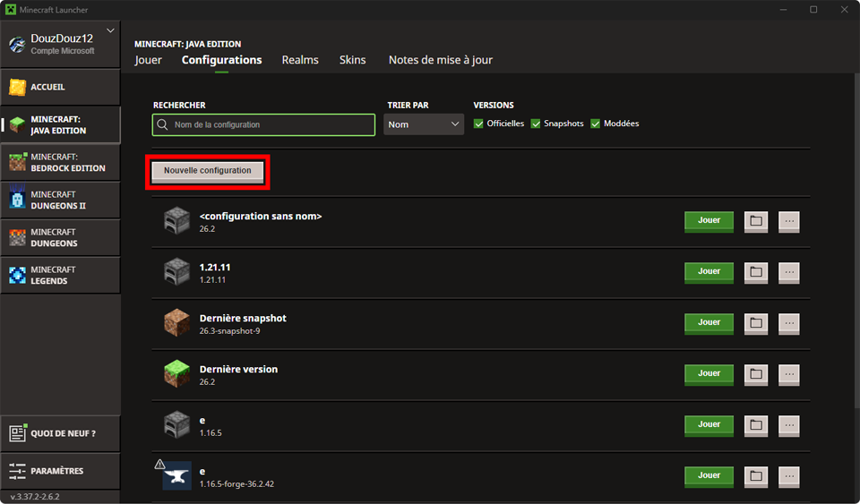Switch to the Realms tab
860x504 pixels.
300,60
